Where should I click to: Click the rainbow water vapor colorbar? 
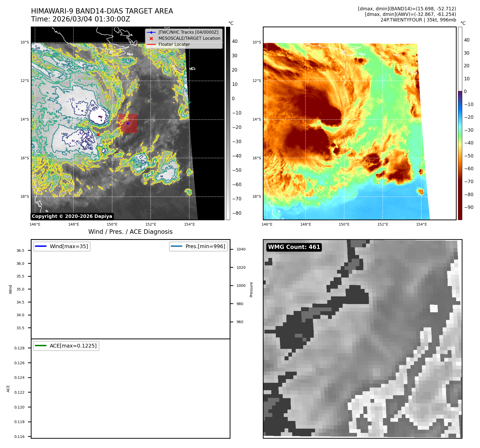[460, 123]
